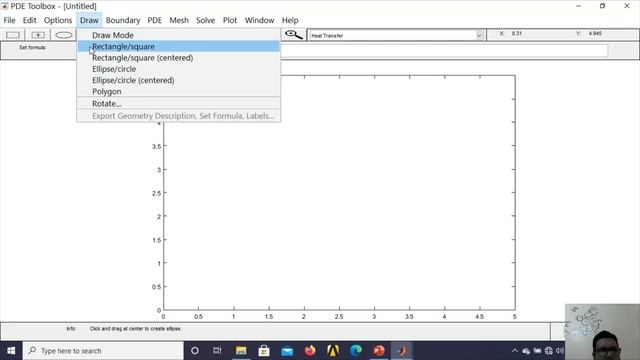The height and width of the screenshot is (360, 640).
Task: Open Task View on the taskbar
Action: coord(217,351)
